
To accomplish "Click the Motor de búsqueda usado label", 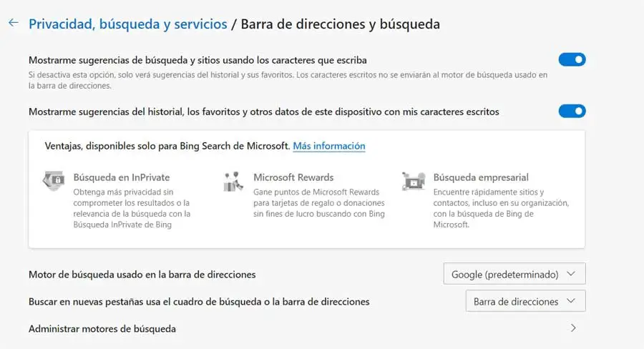I will tap(142, 274).
